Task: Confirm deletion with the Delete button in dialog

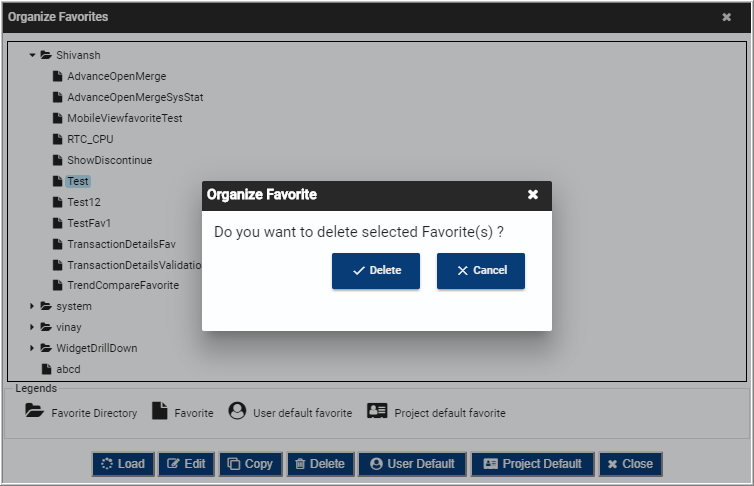Action: (x=376, y=271)
